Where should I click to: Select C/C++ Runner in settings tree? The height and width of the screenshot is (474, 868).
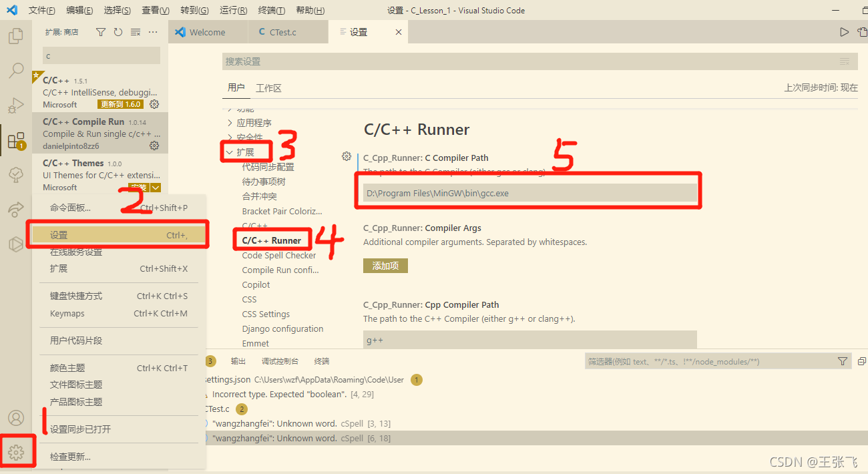272,240
